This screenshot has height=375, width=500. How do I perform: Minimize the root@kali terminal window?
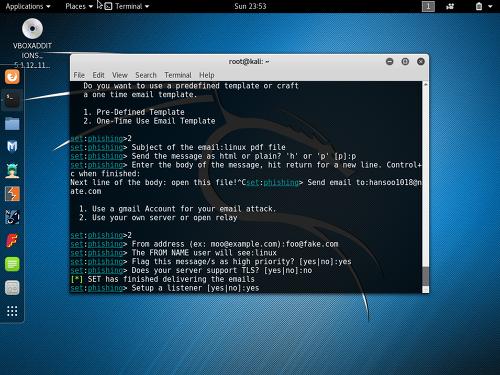389,62
